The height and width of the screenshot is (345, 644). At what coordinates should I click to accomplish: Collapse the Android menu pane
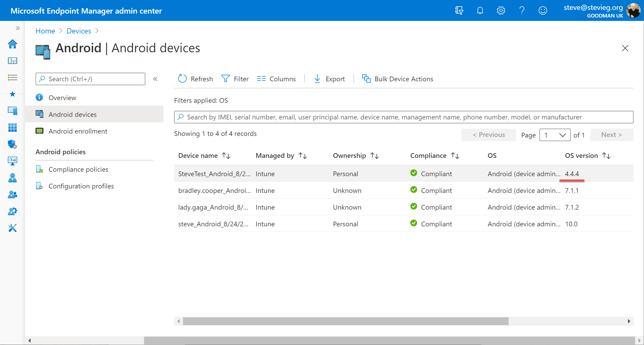155,79
